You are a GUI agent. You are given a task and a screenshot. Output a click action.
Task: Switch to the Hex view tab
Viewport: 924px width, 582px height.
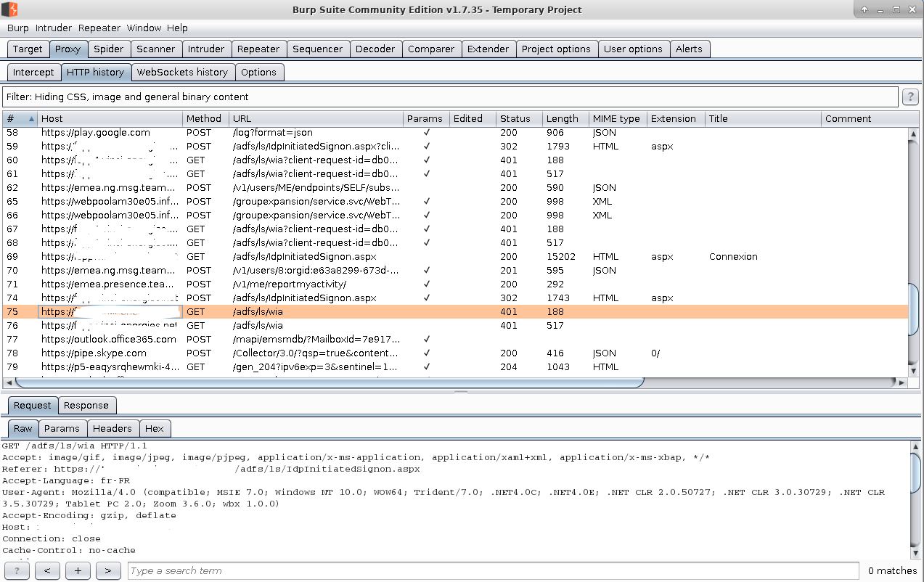pyautogui.click(x=155, y=428)
